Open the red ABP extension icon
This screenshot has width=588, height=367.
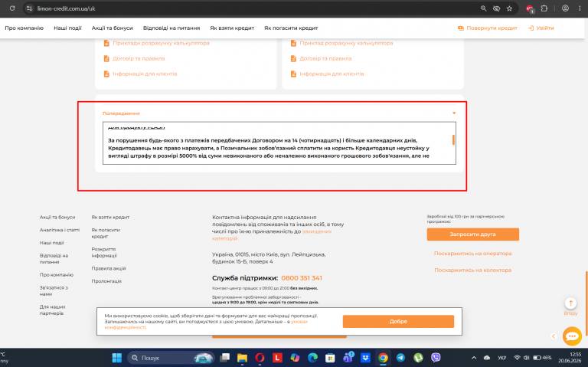(530, 8)
